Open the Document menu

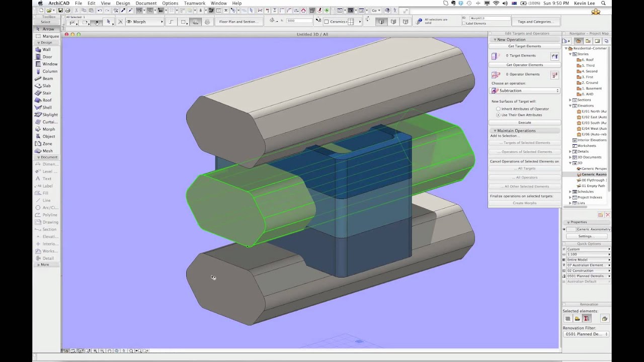click(146, 3)
